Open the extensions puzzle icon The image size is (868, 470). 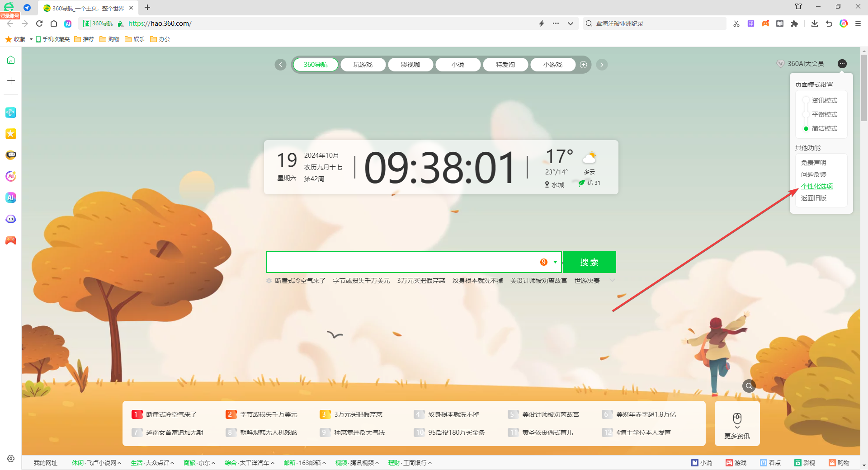click(x=794, y=23)
